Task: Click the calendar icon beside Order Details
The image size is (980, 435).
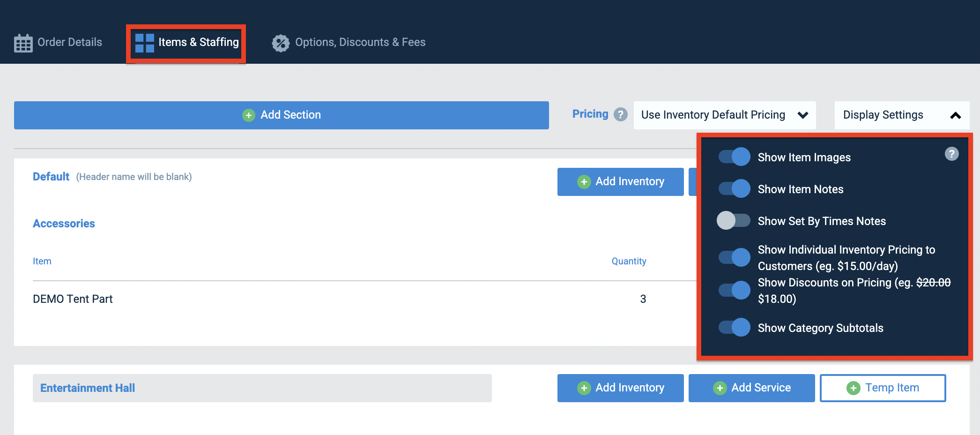Action: 23,43
